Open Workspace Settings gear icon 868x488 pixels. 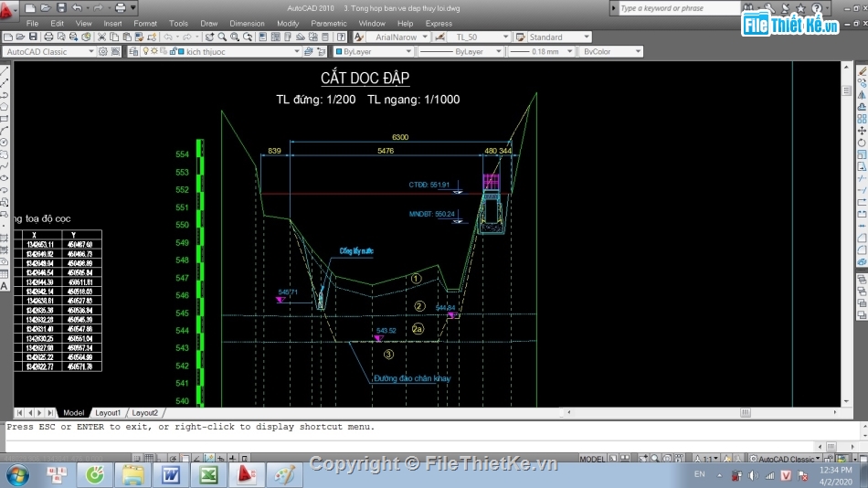pyautogui.click(x=103, y=51)
